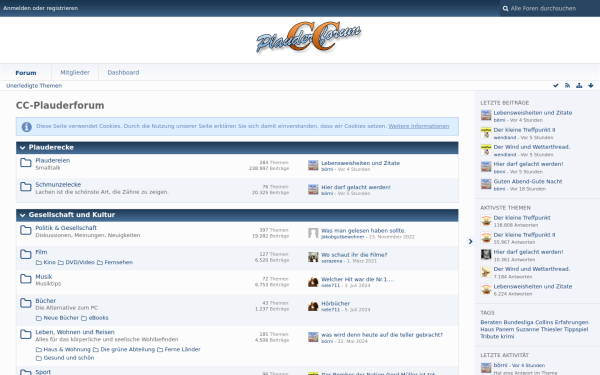The image size is (600, 375).
Task: Open Der kleine Treffpunkt II in Letzte Beiträge
Action: tap(524, 130)
